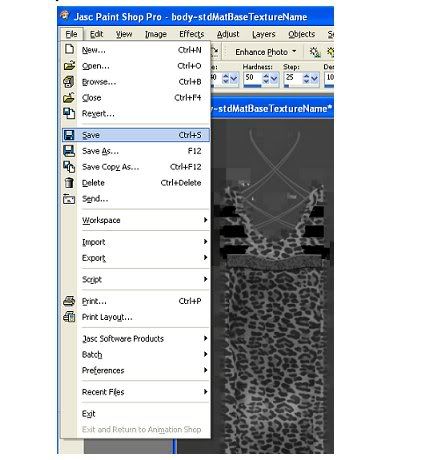
Task: Click the Open folder icon
Action: 69,65
